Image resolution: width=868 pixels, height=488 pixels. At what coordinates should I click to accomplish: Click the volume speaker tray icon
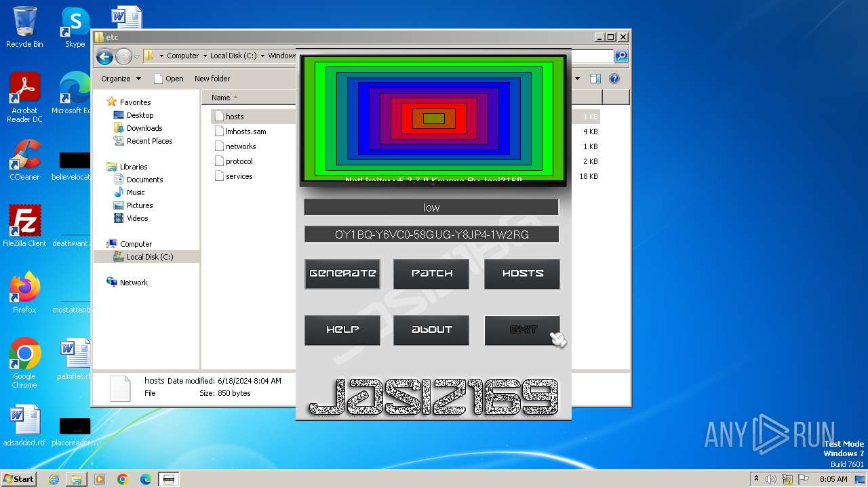click(x=772, y=479)
